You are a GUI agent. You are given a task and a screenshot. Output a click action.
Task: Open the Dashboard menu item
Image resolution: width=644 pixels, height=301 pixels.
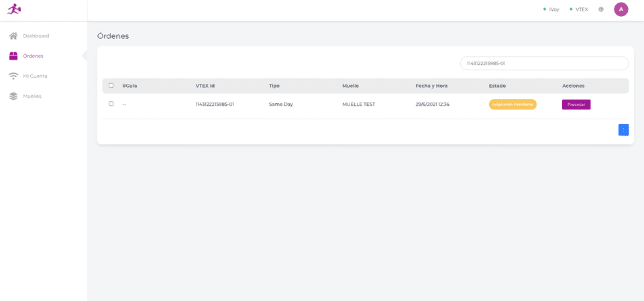[36, 36]
